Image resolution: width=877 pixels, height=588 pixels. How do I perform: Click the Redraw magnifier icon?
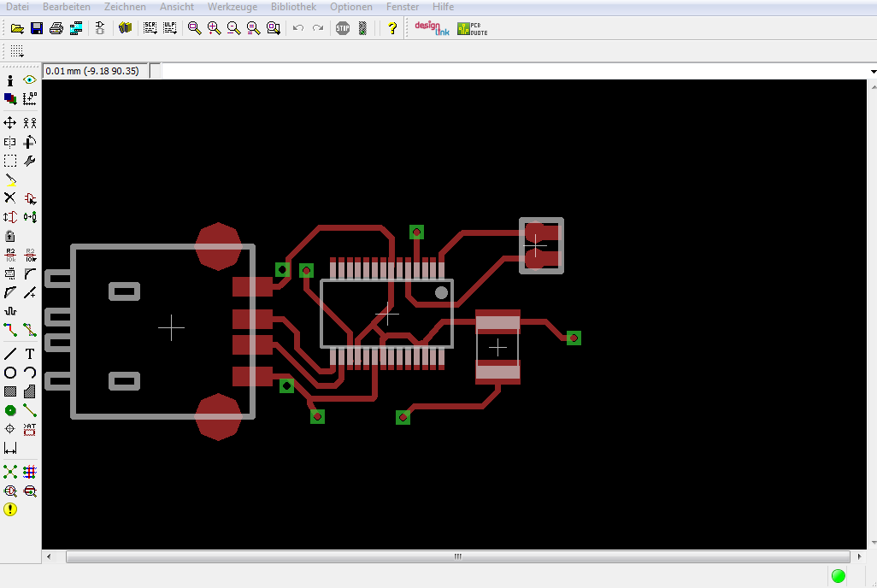coord(253,28)
